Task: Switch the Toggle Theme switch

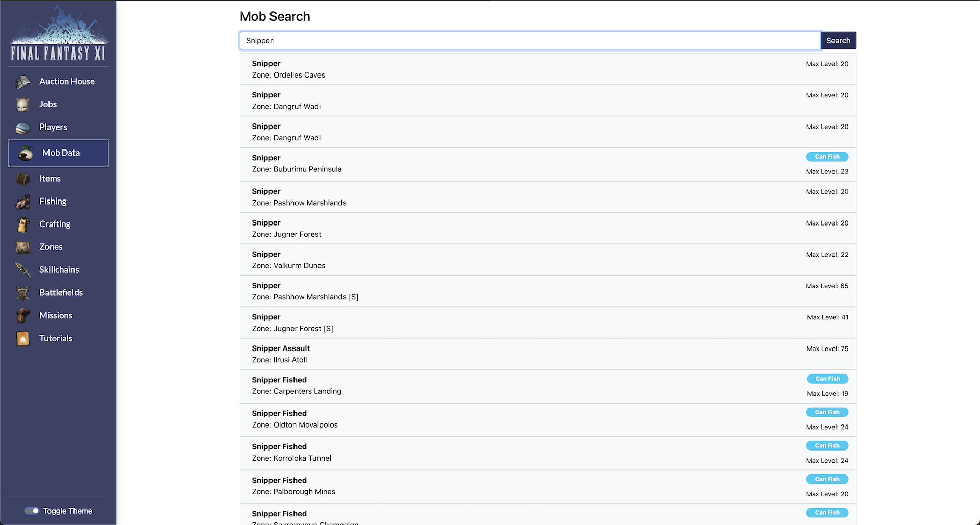Action: tap(32, 511)
